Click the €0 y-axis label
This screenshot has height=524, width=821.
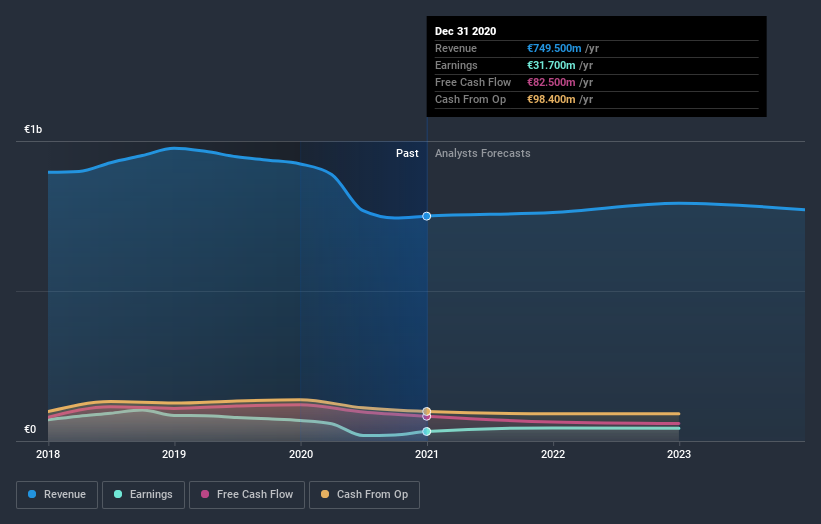tap(30, 429)
